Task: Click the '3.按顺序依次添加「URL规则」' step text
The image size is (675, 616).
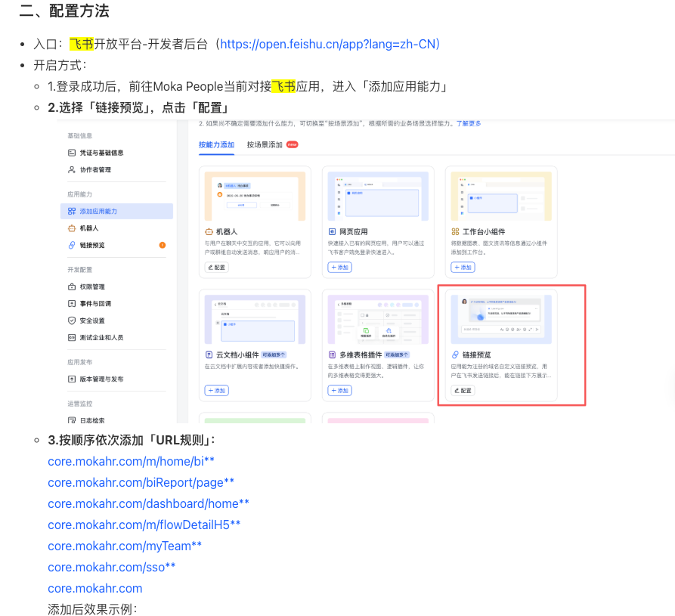Action: coord(132,441)
